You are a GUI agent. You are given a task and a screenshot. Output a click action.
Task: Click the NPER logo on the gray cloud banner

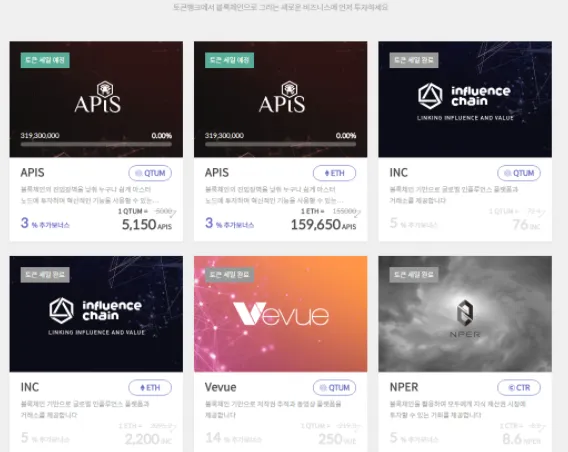click(x=465, y=318)
